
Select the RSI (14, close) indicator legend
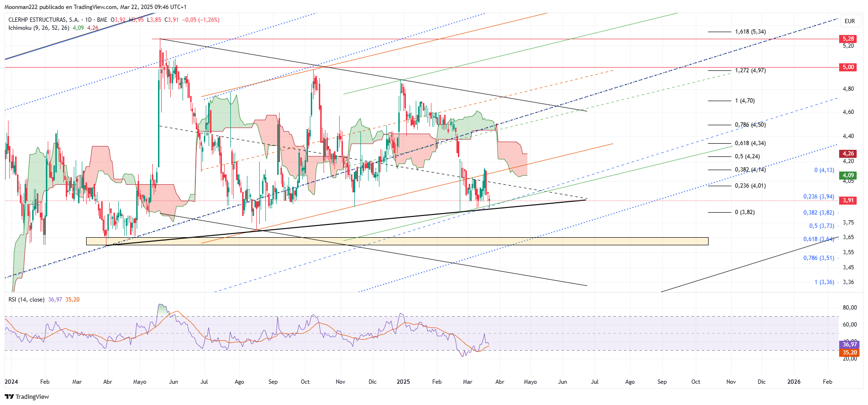26,300
